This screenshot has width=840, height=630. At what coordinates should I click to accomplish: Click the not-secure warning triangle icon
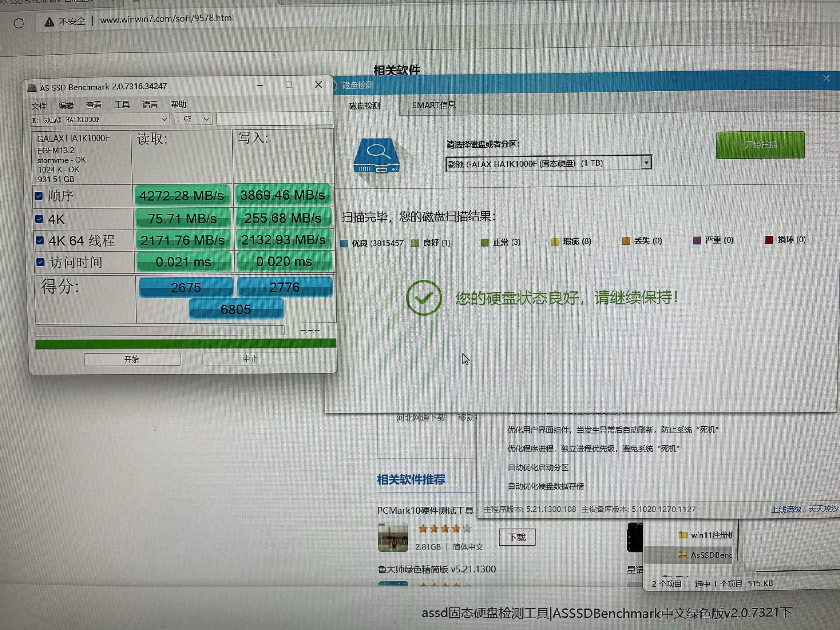click(x=49, y=22)
